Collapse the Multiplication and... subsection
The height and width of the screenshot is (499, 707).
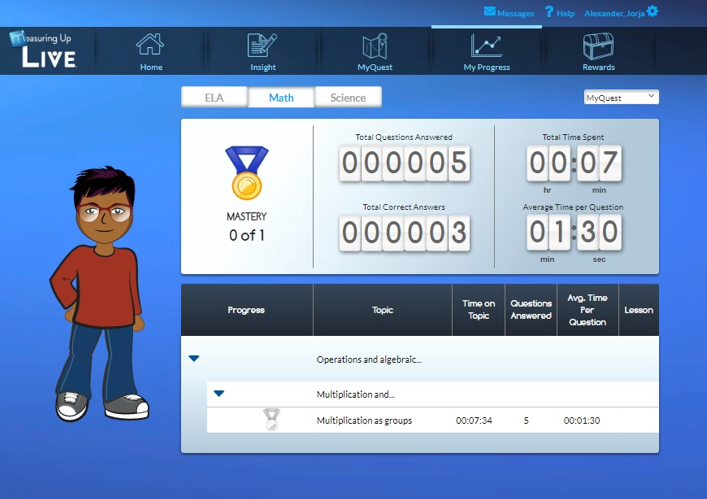pyautogui.click(x=219, y=394)
